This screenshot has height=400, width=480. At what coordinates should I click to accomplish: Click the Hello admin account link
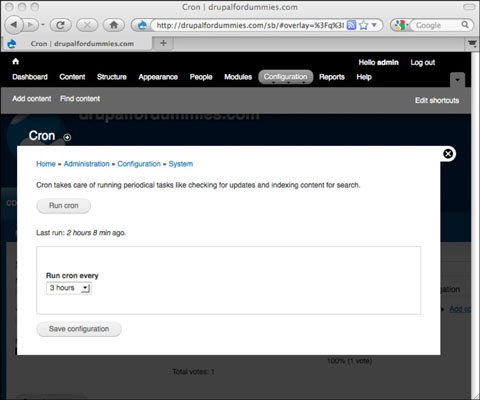(378, 62)
